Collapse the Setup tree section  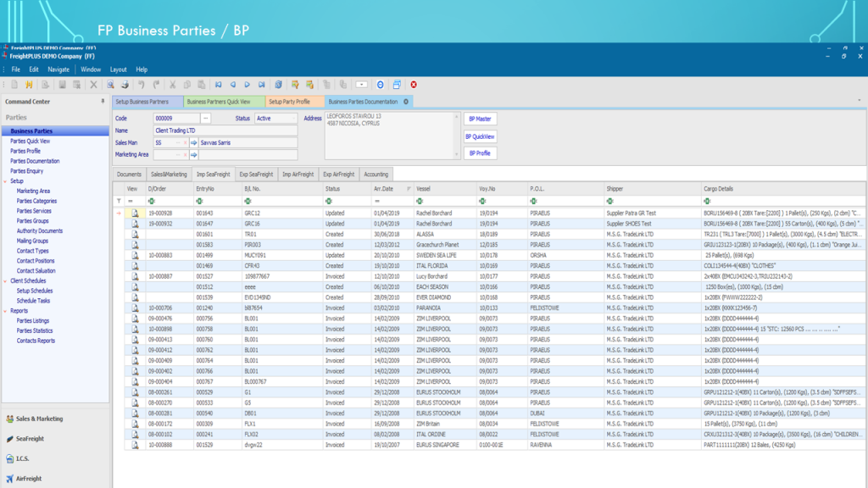[x=6, y=181]
